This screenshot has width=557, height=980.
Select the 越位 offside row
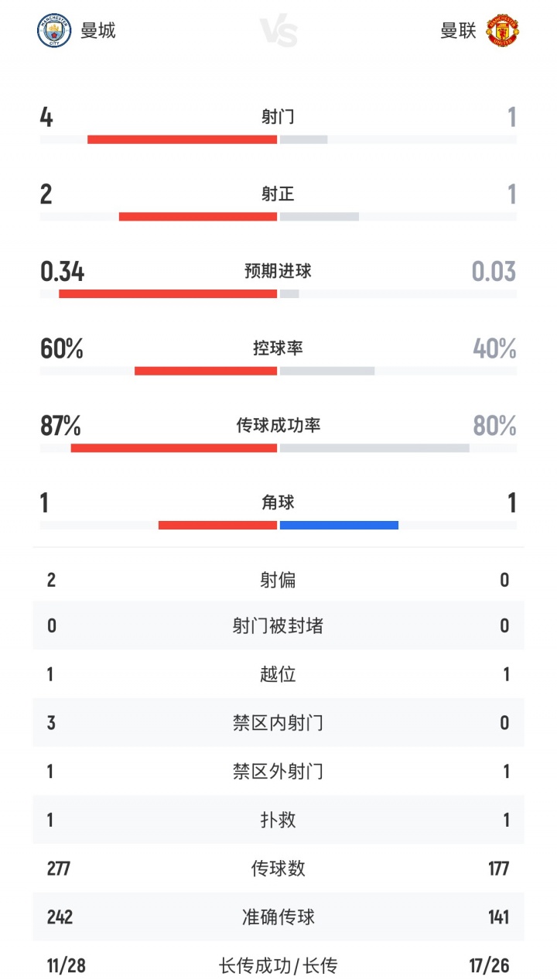[x=278, y=674]
